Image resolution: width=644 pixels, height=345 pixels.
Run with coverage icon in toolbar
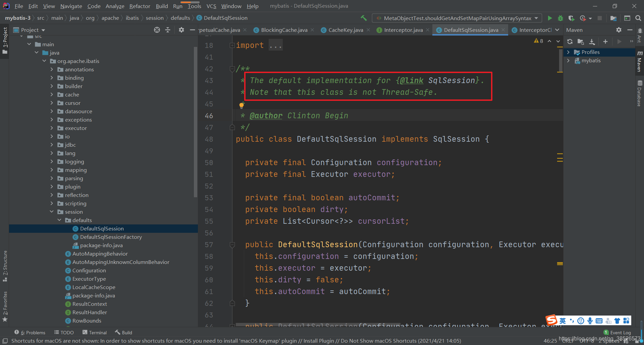572,18
